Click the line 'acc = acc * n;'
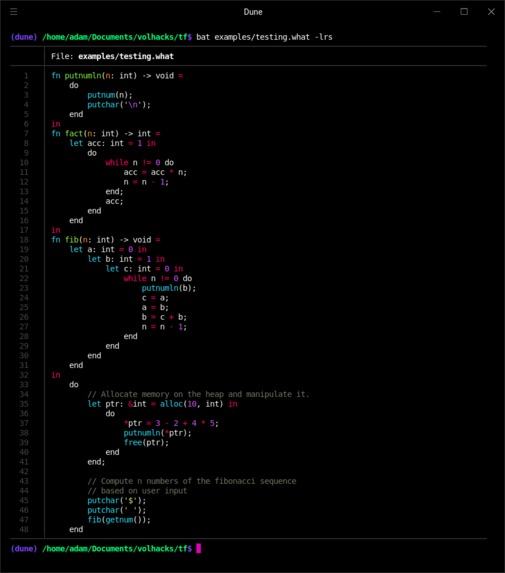 [x=155, y=172]
